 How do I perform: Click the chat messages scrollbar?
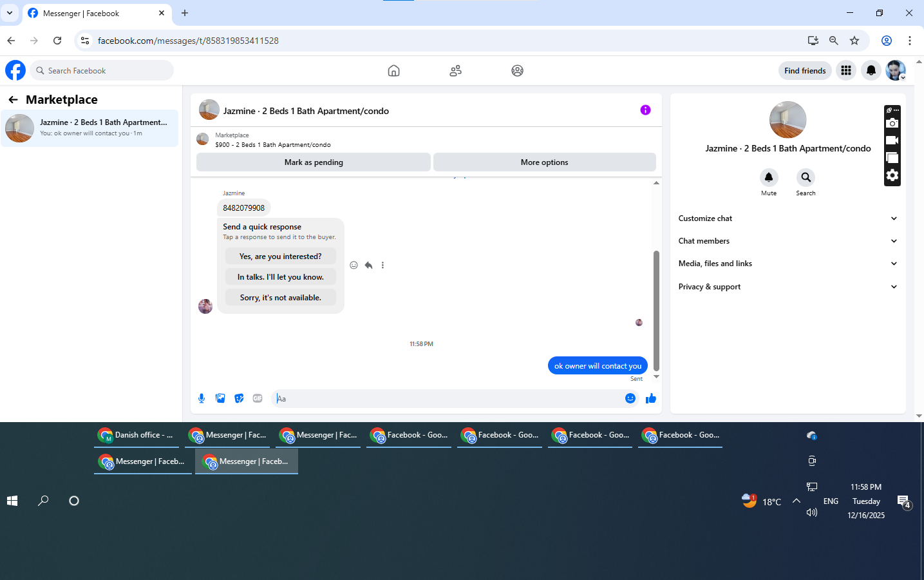(656, 311)
